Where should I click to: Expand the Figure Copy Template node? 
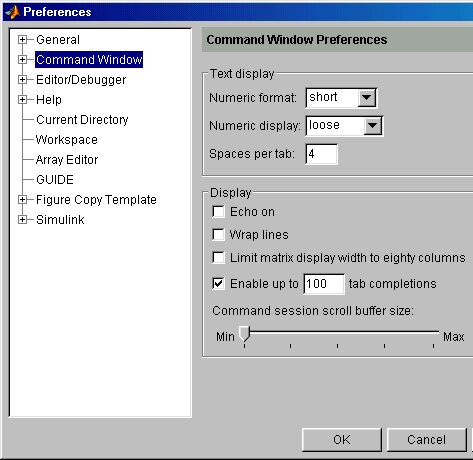click(x=22, y=200)
